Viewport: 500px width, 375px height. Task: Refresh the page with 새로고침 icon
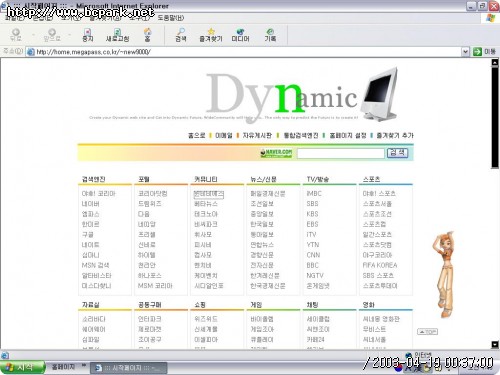coord(117,35)
